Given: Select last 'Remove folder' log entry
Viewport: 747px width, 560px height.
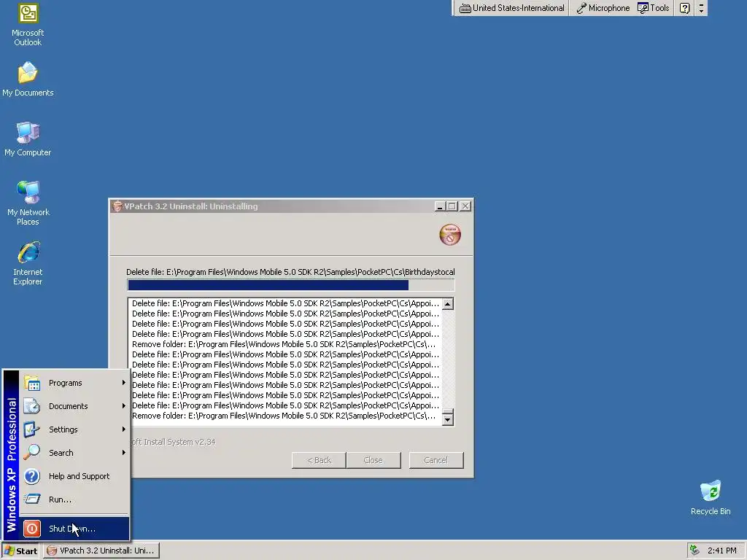Looking at the screenshot, I should [284, 416].
